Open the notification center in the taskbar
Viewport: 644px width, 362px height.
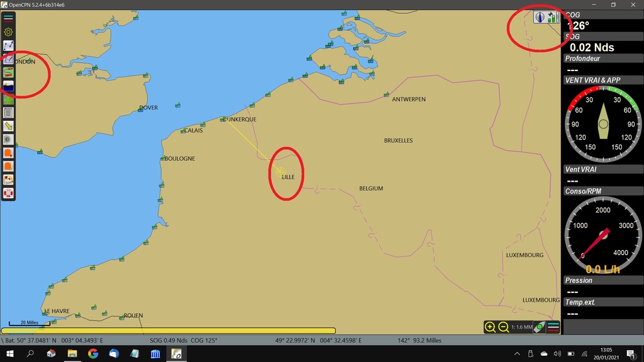(631, 354)
